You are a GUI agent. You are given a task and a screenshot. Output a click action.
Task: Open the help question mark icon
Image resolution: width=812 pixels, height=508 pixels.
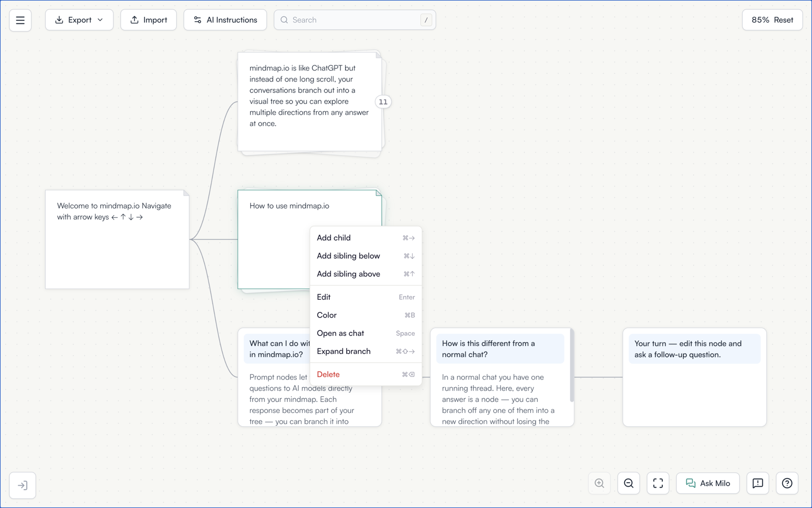point(787,483)
